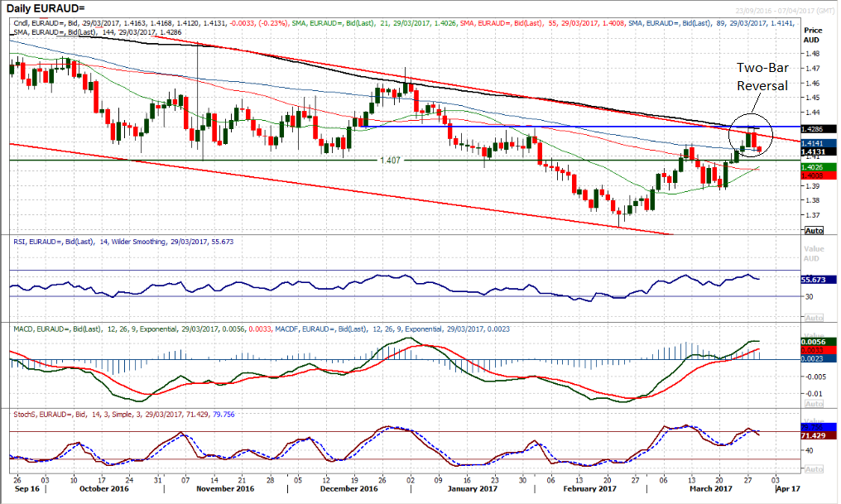The image size is (841, 504).
Task: Click the Daily EURAUD= chart title
Action: pyautogui.click(x=48, y=8)
